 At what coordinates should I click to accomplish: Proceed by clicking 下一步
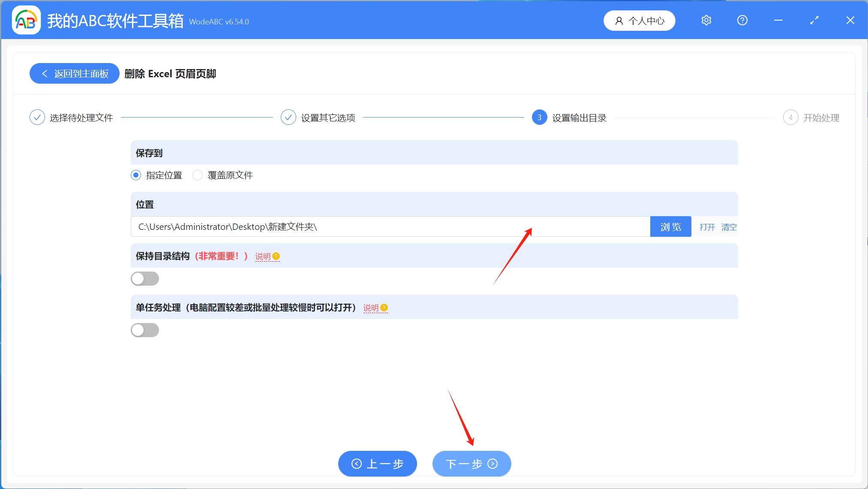(x=471, y=464)
